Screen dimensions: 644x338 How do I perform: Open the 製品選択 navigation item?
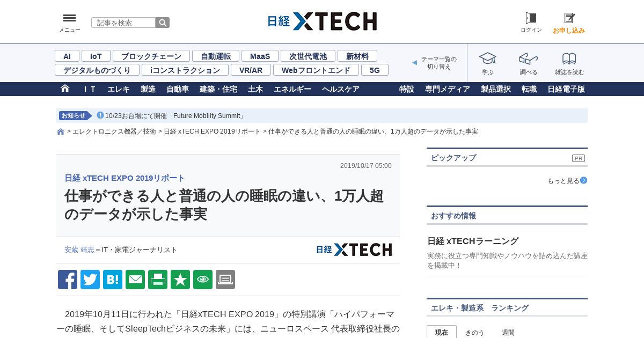[496, 89]
